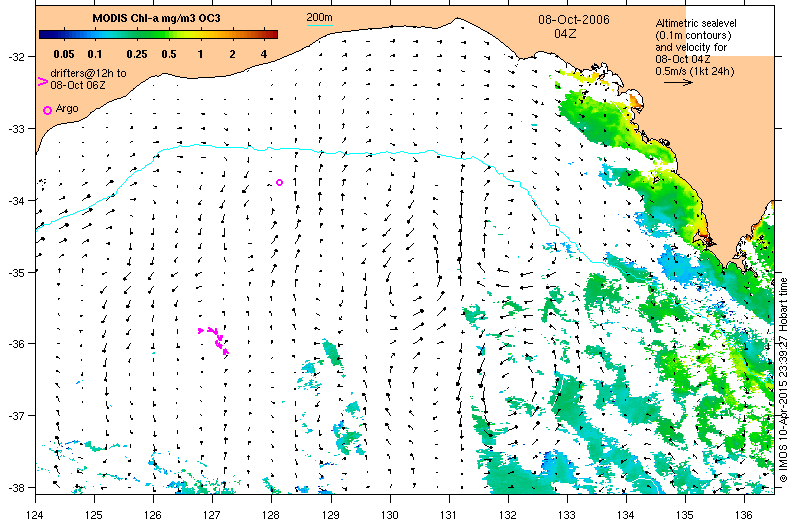
Task: Click the '-33' latitude axis label
Action: tap(15, 129)
